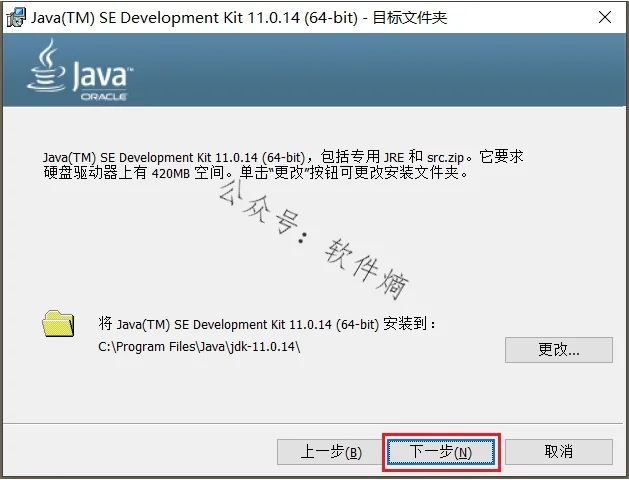Screen dimensions: 629x480
Task: Click the 更改... button to change folder
Action: point(559,349)
